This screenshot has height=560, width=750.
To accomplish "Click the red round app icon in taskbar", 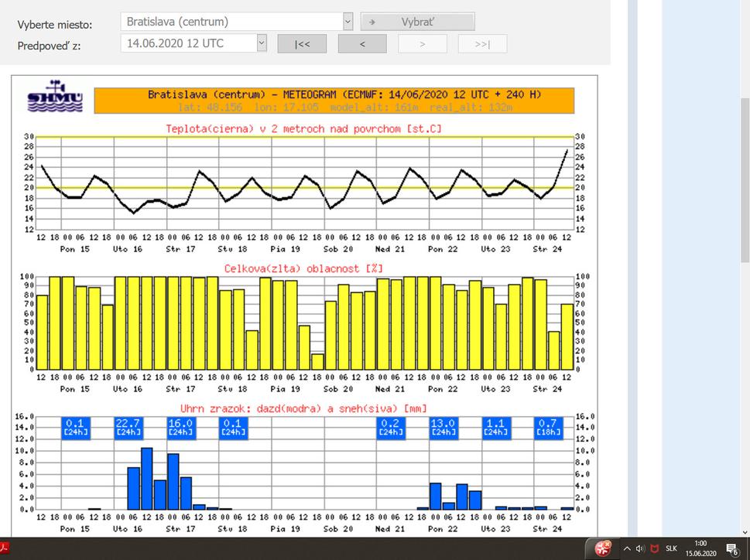I will (603, 548).
